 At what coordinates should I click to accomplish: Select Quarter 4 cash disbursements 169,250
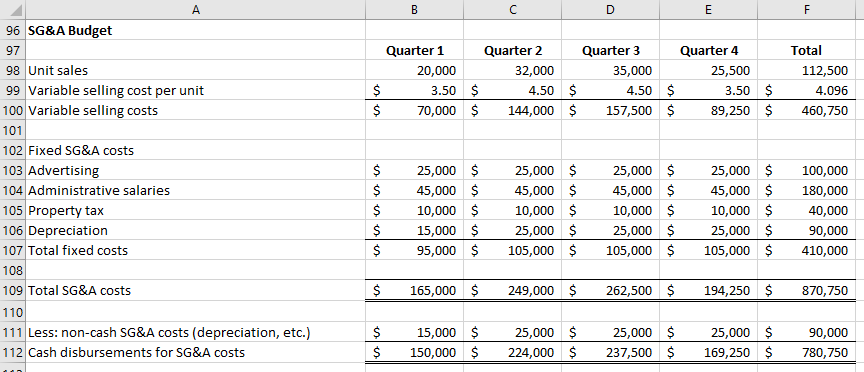pyautogui.click(x=709, y=352)
